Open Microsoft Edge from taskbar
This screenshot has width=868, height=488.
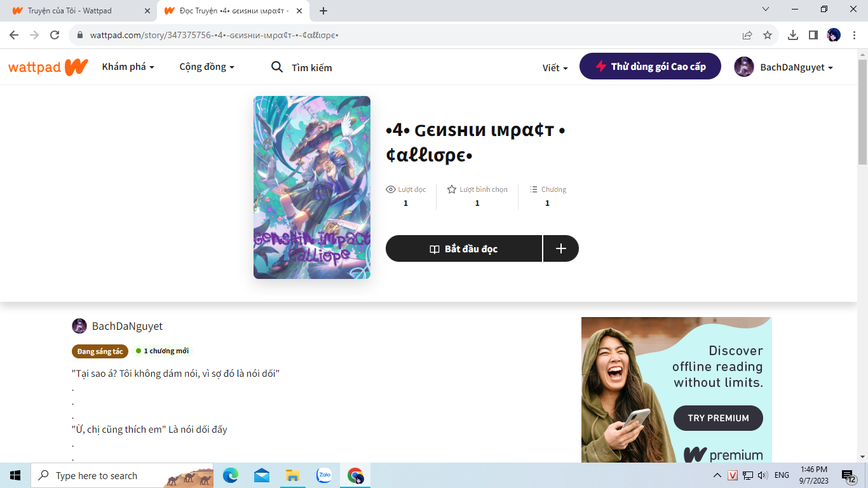231,475
